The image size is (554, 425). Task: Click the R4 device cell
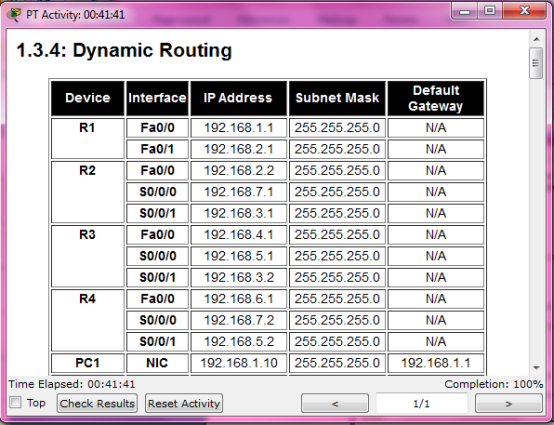click(x=88, y=320)
